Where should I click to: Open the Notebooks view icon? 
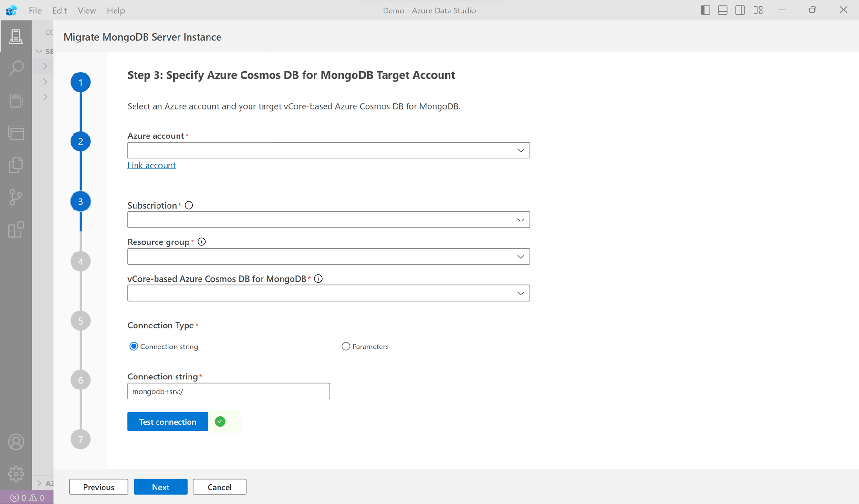[16, 100]
